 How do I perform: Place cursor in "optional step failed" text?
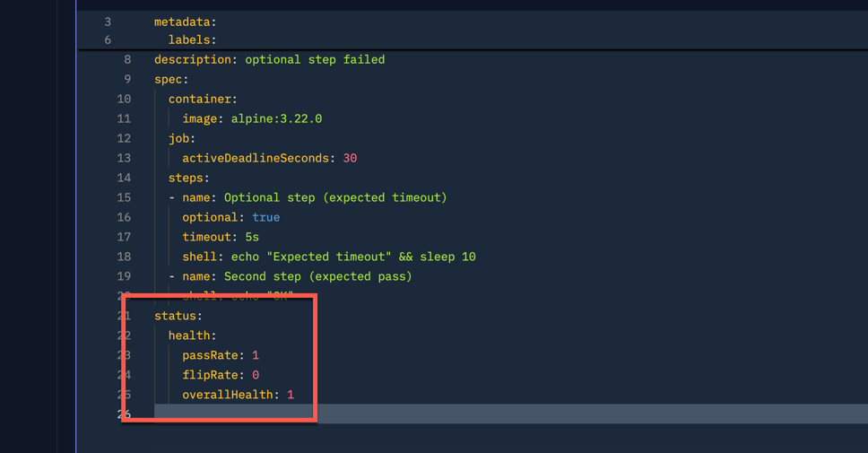[x=315, y=59]
